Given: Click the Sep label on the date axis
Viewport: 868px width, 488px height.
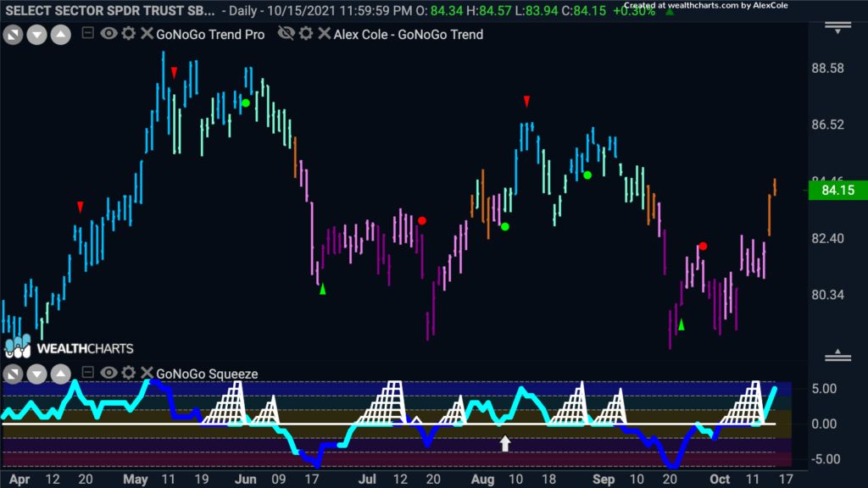Looking at the screenshot, I should (x=604, y=480).
